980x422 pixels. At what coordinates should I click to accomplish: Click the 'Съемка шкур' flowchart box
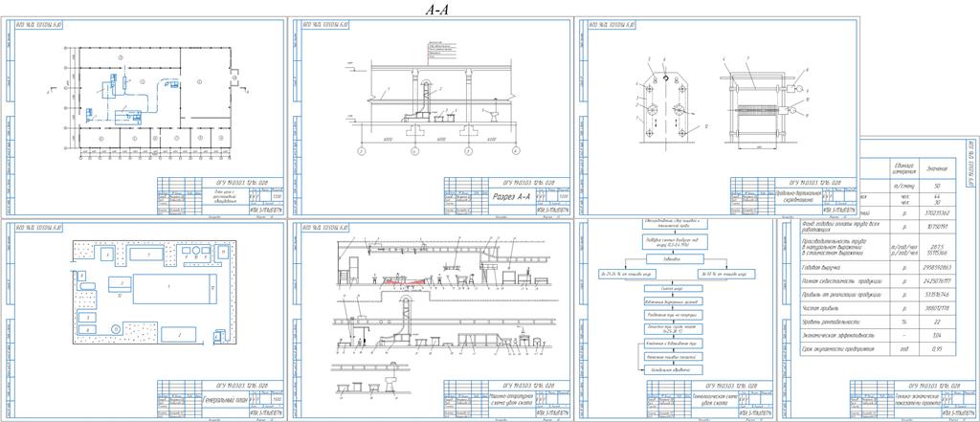(674, 288)
